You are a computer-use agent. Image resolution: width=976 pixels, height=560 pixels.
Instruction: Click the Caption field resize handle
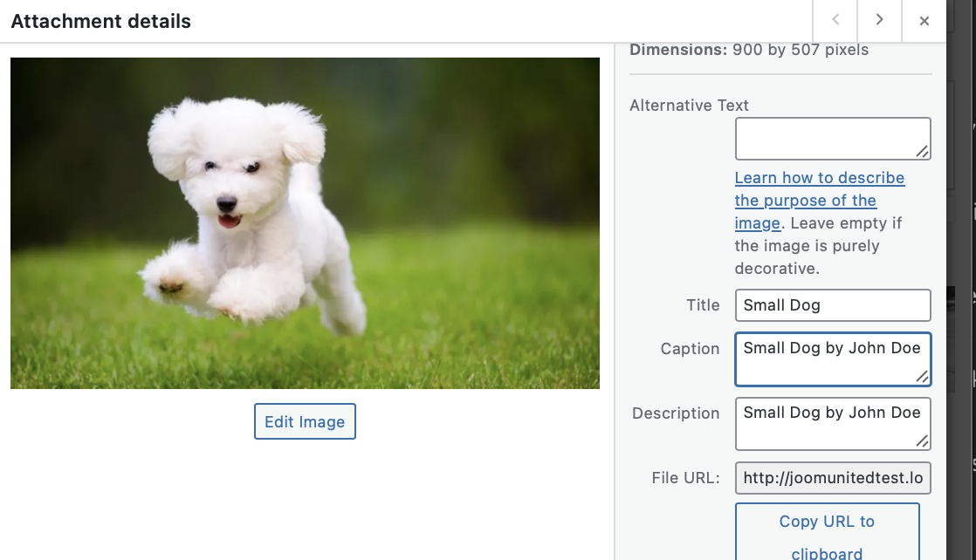[x=922, y=377]
